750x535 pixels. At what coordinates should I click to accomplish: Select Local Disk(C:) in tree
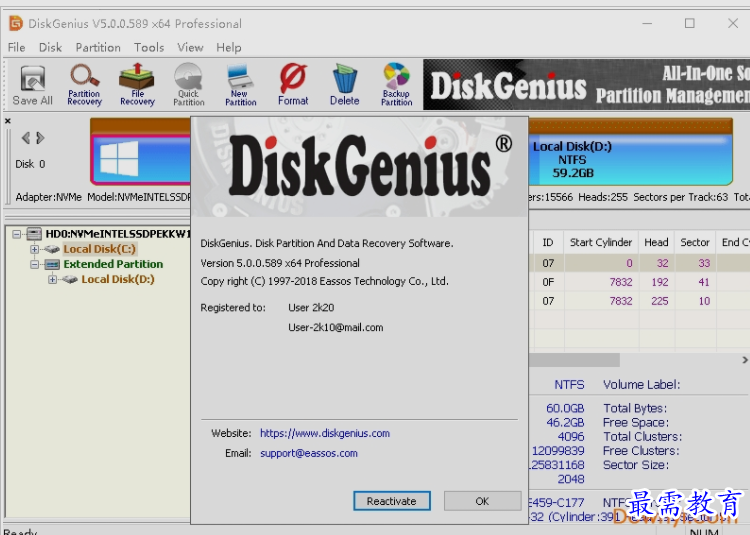[x=99, y=249]
